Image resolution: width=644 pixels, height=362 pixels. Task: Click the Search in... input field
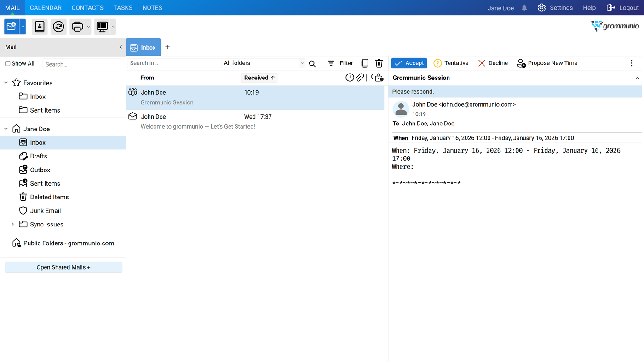[174, 63]
